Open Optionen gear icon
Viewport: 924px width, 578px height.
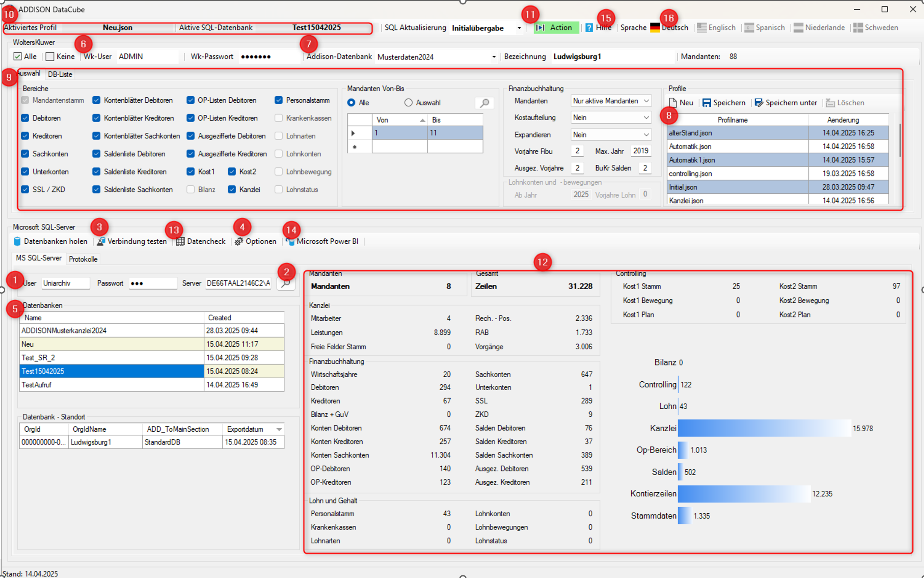[x=239, y=241]
